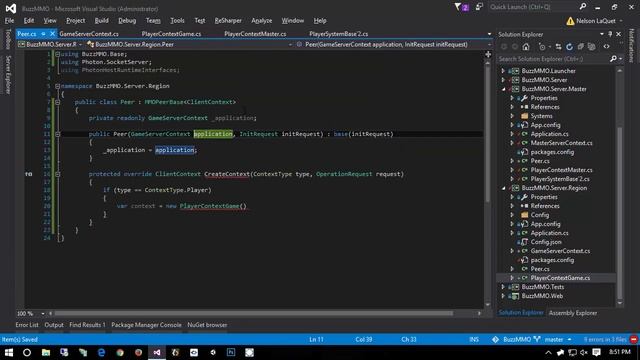
Task: Expand BuzzMMO.Launcher project node
Action: pyautogui.click(x=503, y=71)
